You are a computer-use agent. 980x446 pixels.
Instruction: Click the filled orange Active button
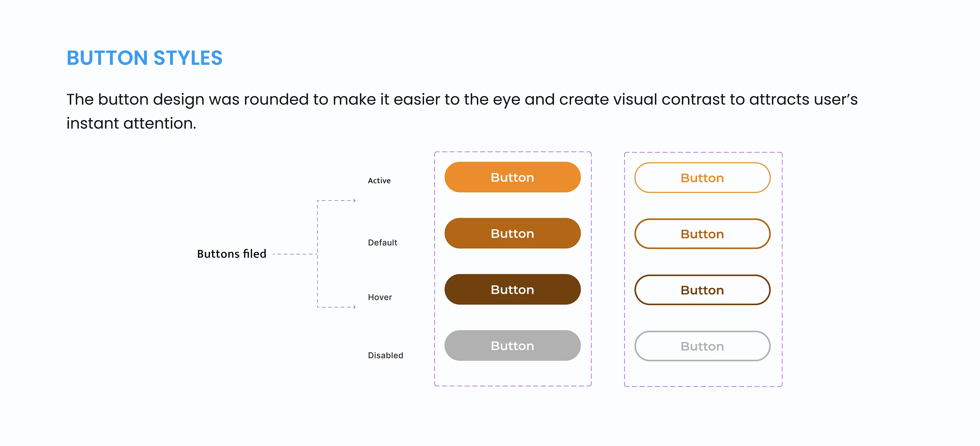(512, 177)
